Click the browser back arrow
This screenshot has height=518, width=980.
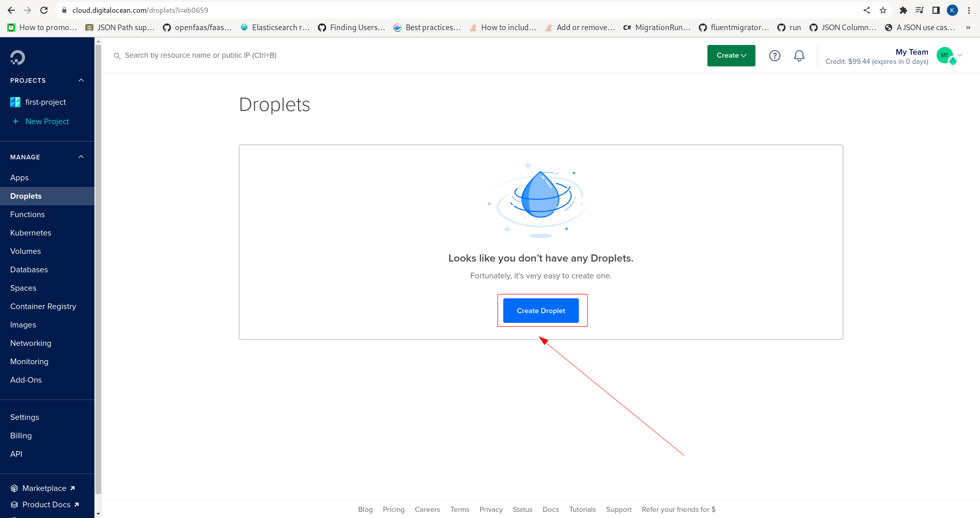pos(11,10)
